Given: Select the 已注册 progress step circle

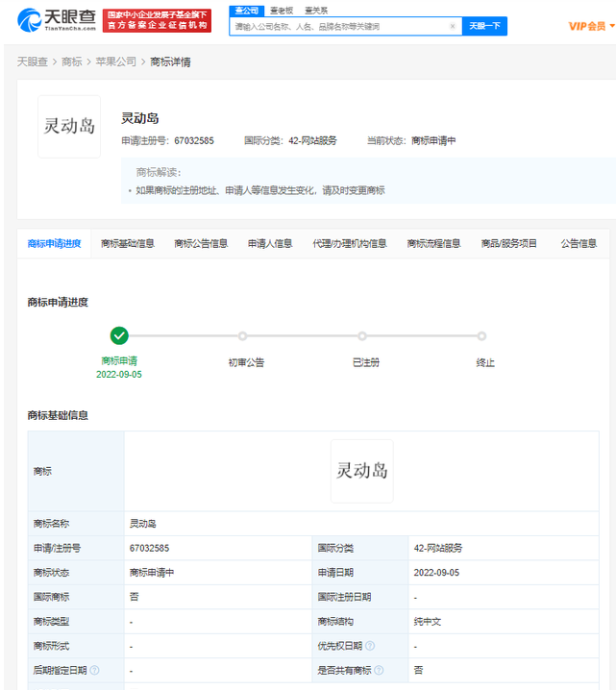Looking at the screenshot, I should [362, 336].
